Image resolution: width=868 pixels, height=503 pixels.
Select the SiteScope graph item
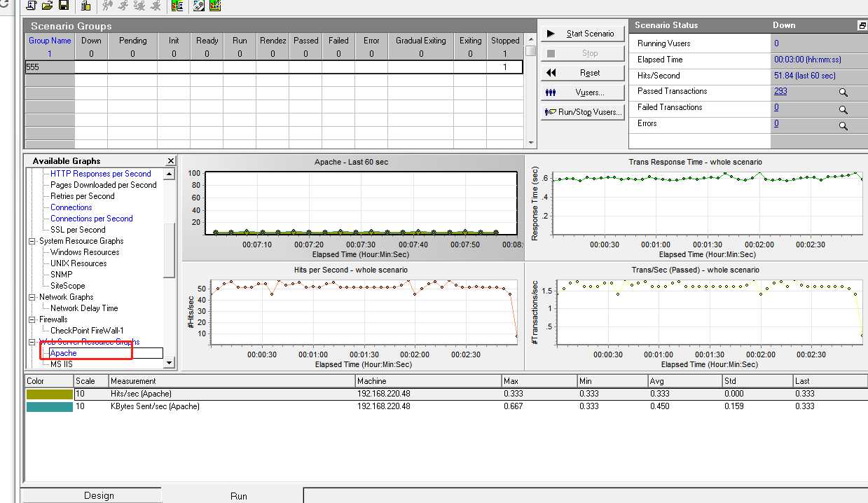[68, 286]
